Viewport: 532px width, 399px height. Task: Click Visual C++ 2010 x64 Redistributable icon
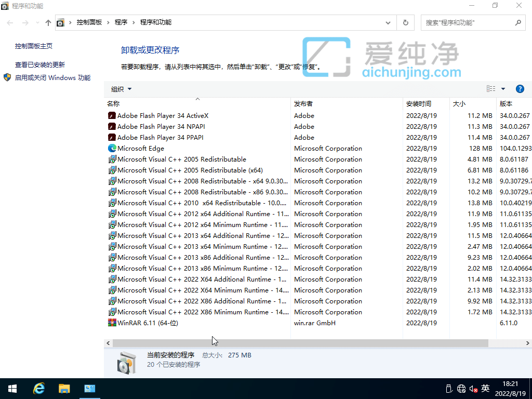click(x=112, y=203)
